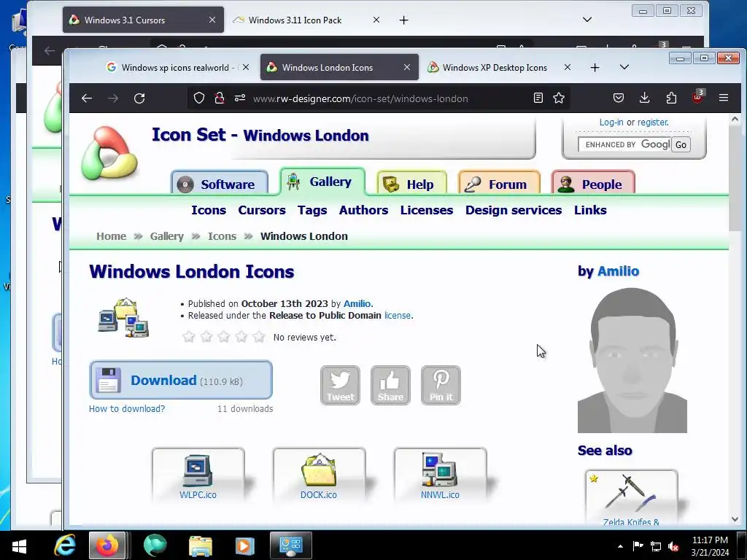Go to the Cursors submenu link

click(262, 210)
